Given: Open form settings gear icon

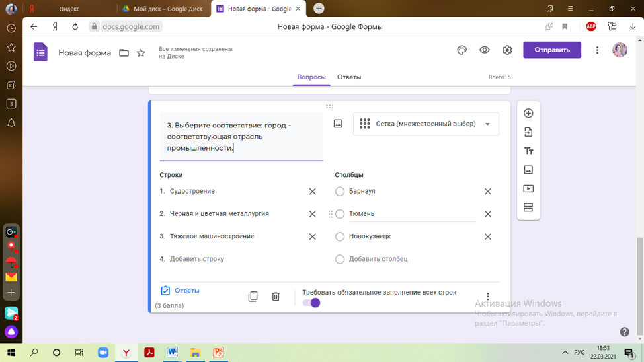Looking at the screenshot, I should (x=507, y=50).
